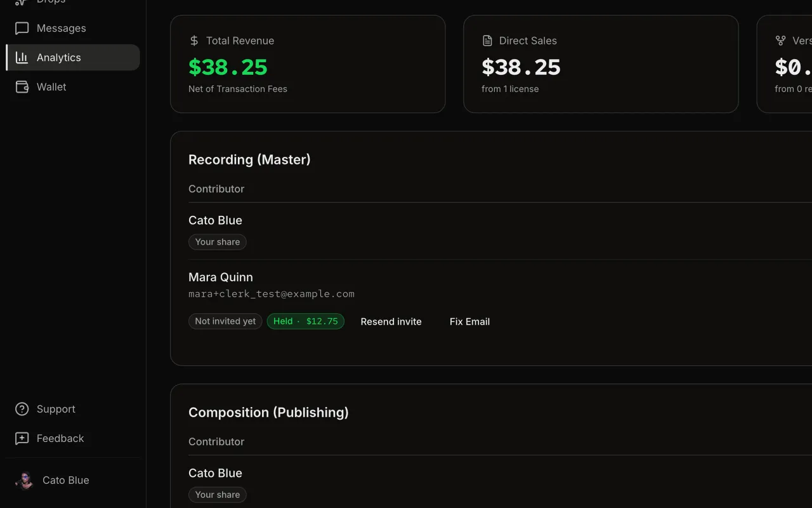The image size is (812, 508).
Task: Click the Held $12.75 badge
Action: pos(305,321)
